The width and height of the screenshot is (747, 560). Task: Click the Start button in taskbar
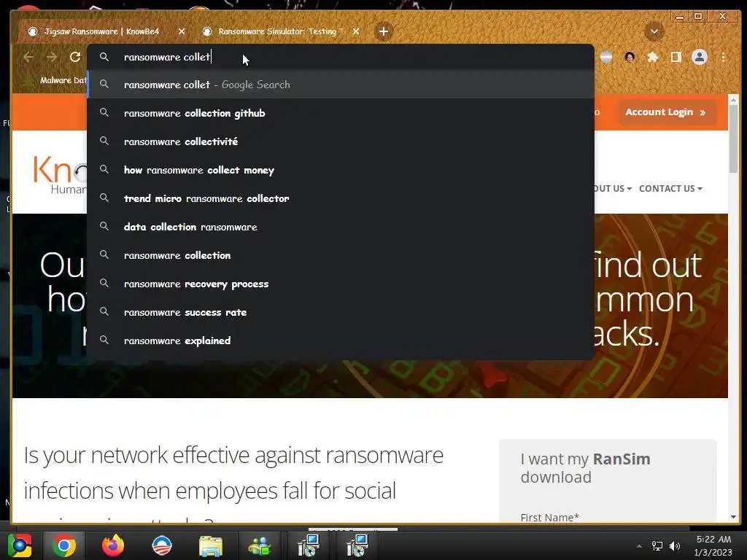20,545
